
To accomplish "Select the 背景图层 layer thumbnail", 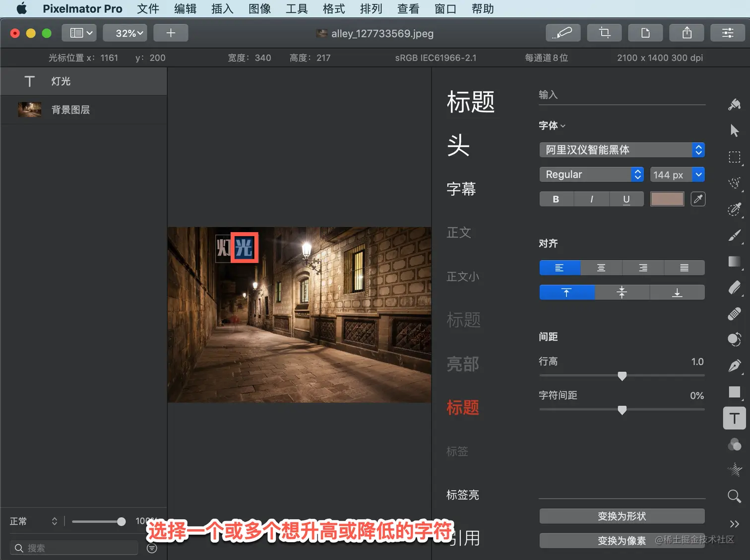I will point(30,110).
